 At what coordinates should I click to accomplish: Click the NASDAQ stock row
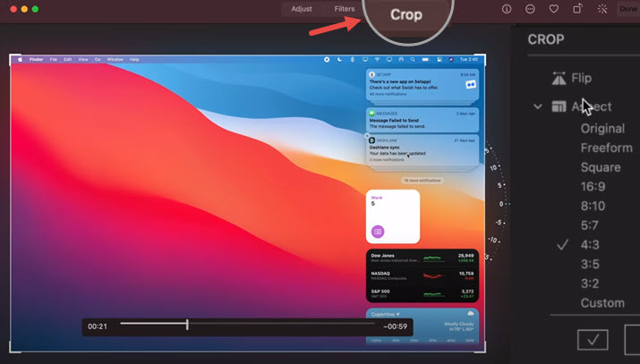pyautogui.click(x=422, y=275)
